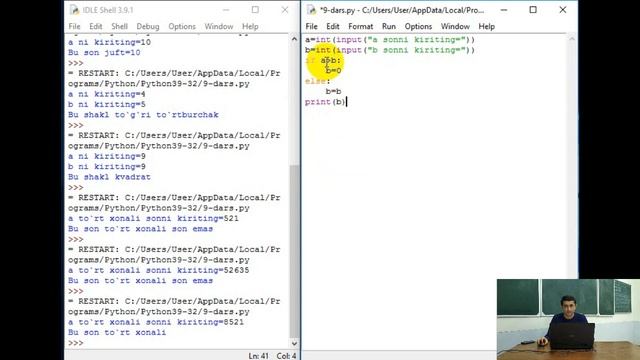Close the IDLE Shell window
640x360 pixels.
tap(285, 10)
